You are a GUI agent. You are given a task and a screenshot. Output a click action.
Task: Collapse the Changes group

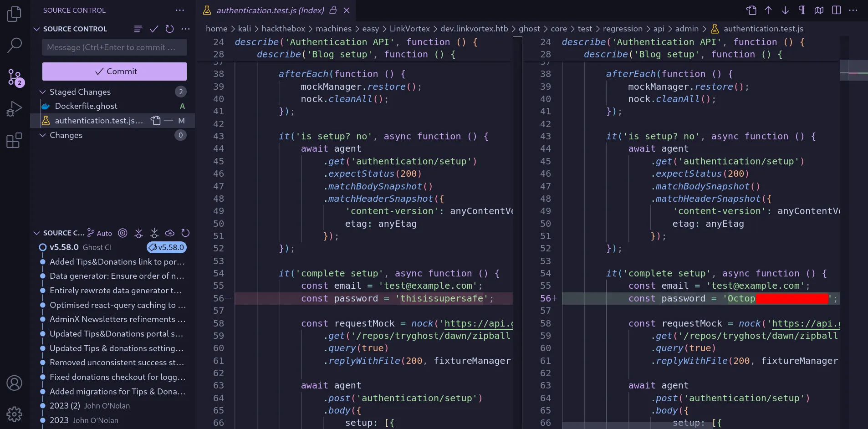(x=43, y=135)
